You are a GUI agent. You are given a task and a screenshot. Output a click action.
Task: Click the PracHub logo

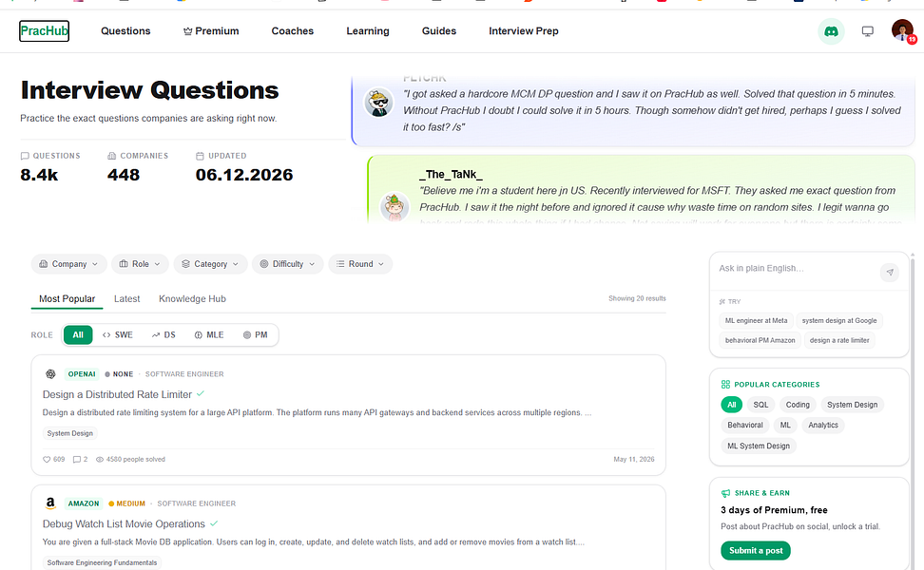pos(44,30)
